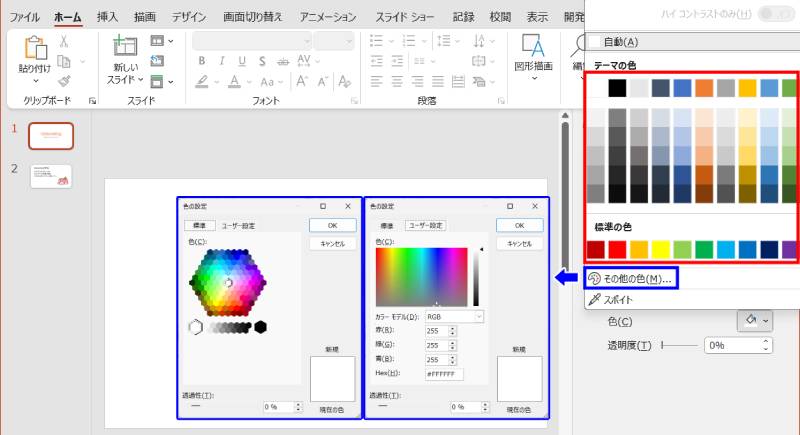Click the bullet list icon

[x=377, y=41]
